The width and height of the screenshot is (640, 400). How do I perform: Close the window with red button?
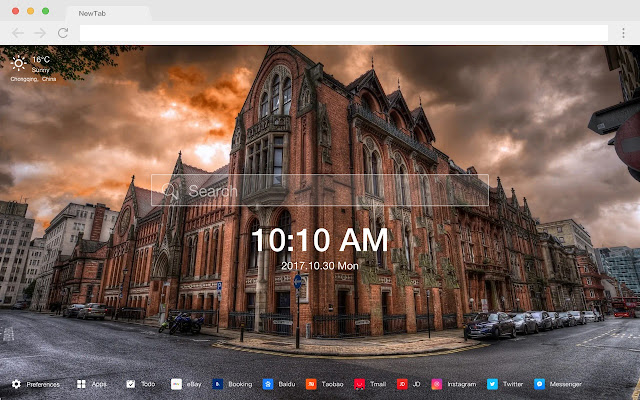[x=16, y=11]
